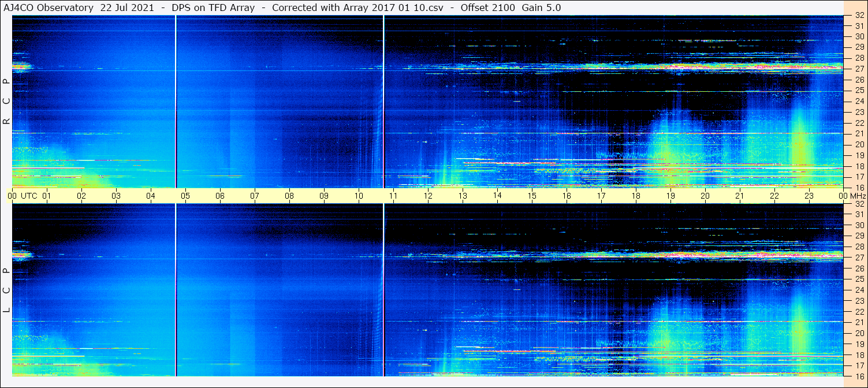Screen dimensions: 868x388
Task: Select hour 16 on the time axis
Action: pos(567,196)
